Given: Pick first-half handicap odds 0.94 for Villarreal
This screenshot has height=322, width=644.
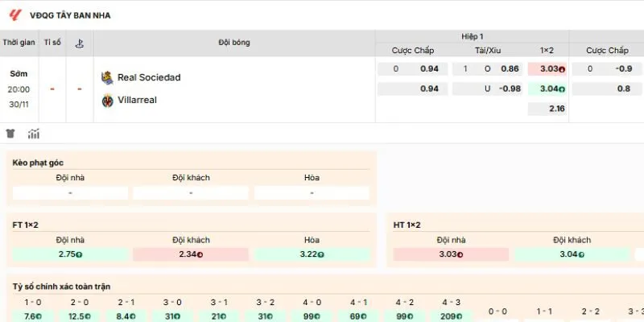Looking at the screenshot, I should tap(413, 89).
